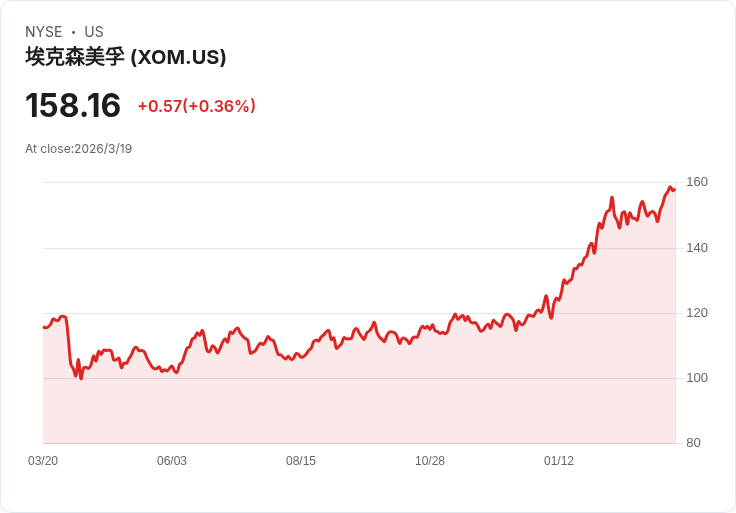
Task: Click the 06/03 date axis label
Action: pos(172,461)
